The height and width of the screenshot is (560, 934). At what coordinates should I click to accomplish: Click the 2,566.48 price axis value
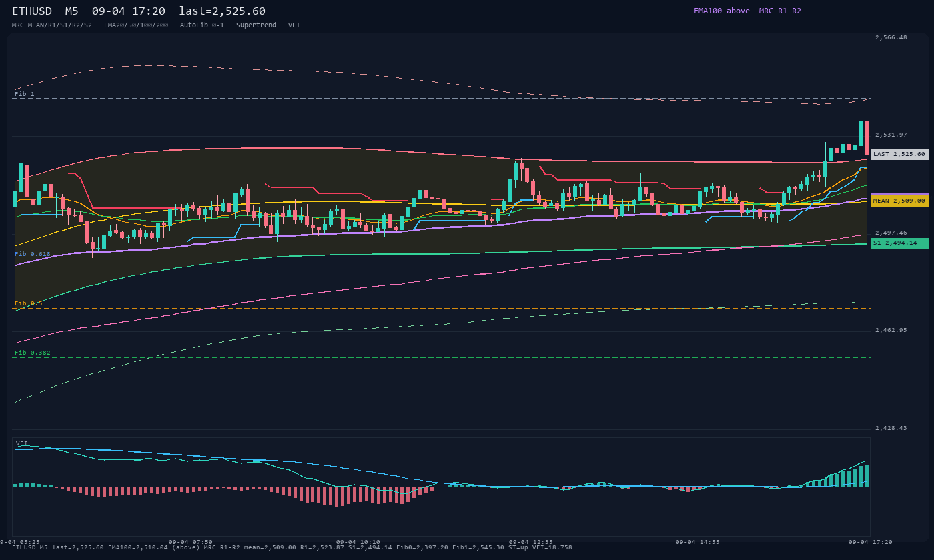point(891,37)
